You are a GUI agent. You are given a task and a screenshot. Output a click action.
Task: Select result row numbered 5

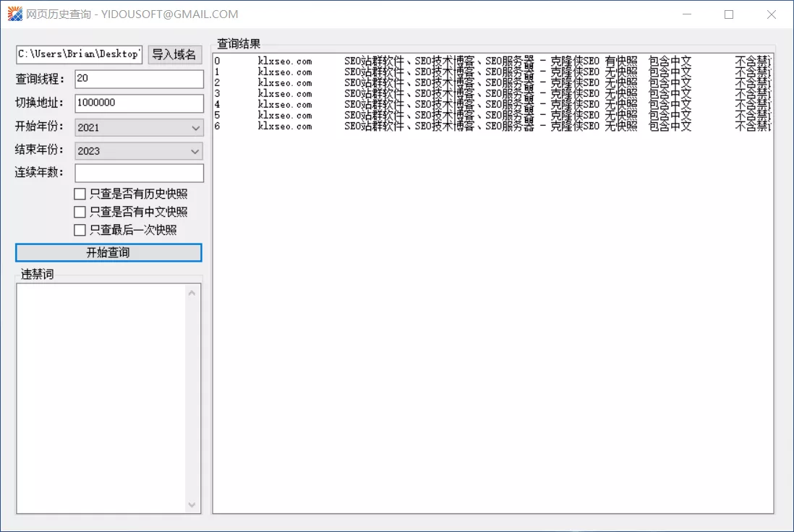[492, 116]
